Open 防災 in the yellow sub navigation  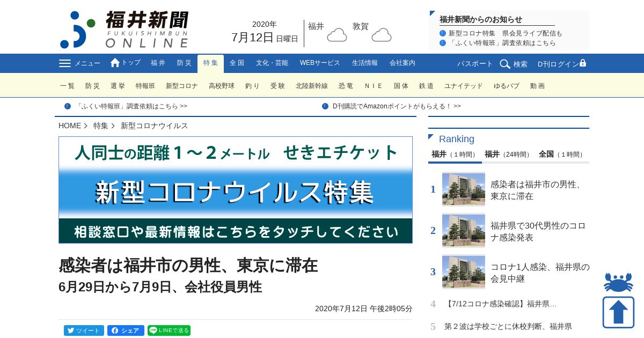point(92,86)
